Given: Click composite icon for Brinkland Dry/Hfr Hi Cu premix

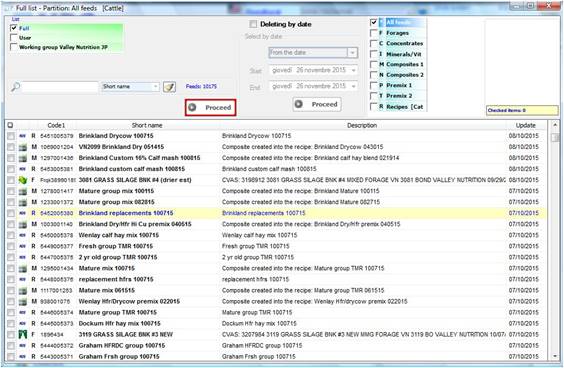Looking at the screenshot, I should tap(23, 224).
